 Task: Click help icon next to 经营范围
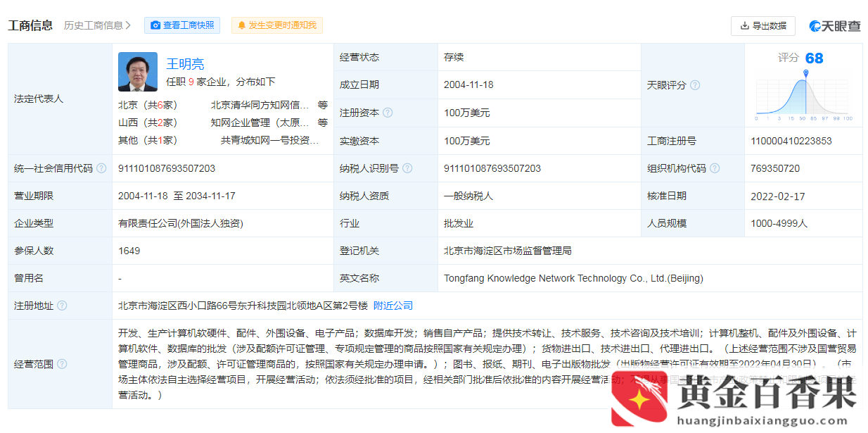pyautogui.click(x=62, y=364)
